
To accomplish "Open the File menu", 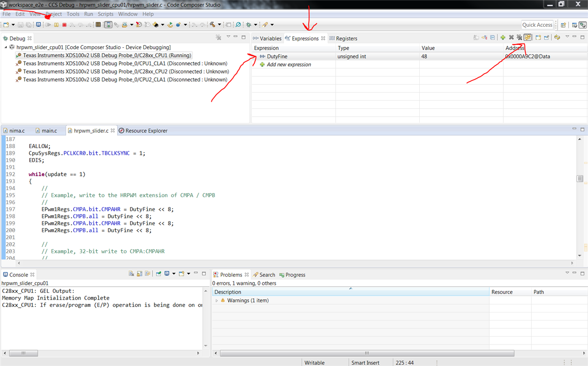I will click(7, 14).
